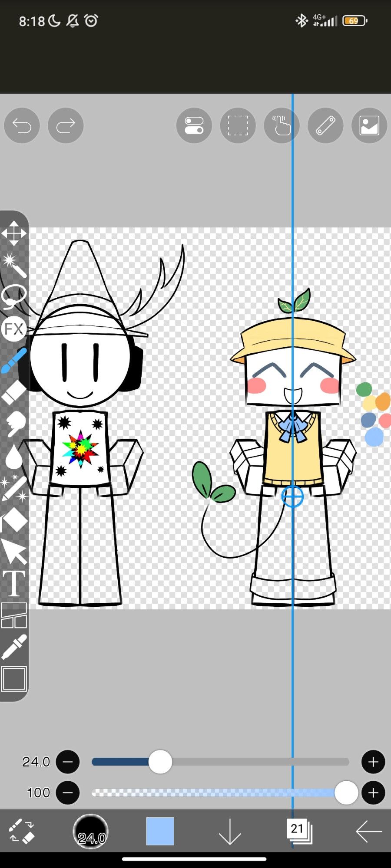Image resolution: width=391 pixels, height=868 pixels.
Task: Select the Magic Wand tool
Action: pos(14,266)
